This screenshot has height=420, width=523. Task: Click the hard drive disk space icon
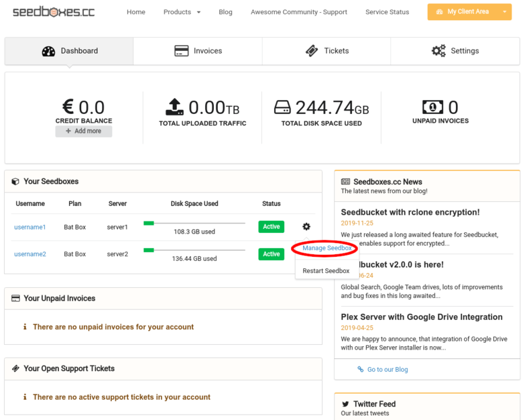pos(283,107)
